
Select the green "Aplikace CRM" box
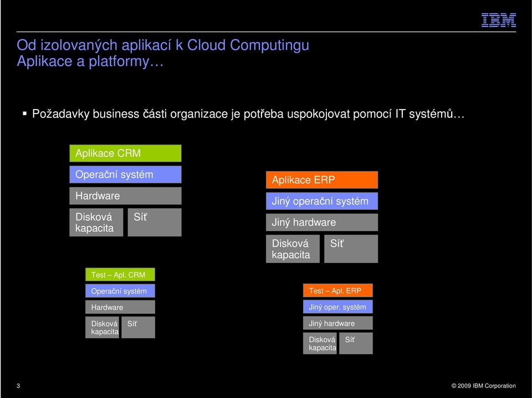coord(125,153)
